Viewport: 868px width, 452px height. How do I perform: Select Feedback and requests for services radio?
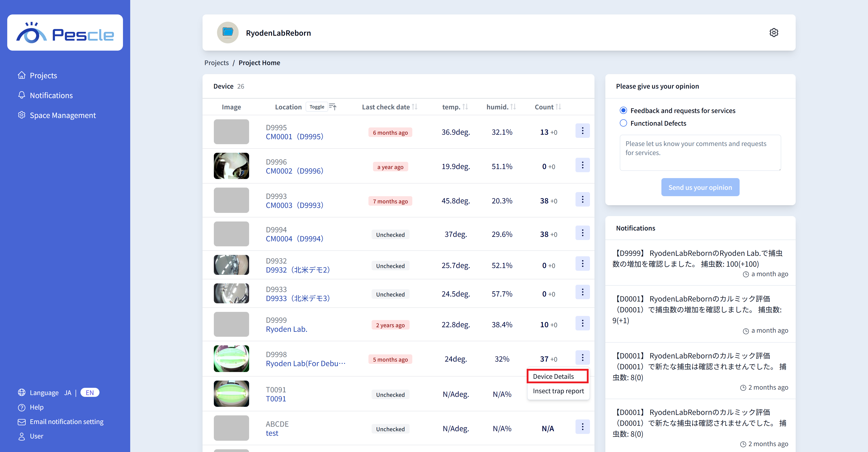point(623,111)
